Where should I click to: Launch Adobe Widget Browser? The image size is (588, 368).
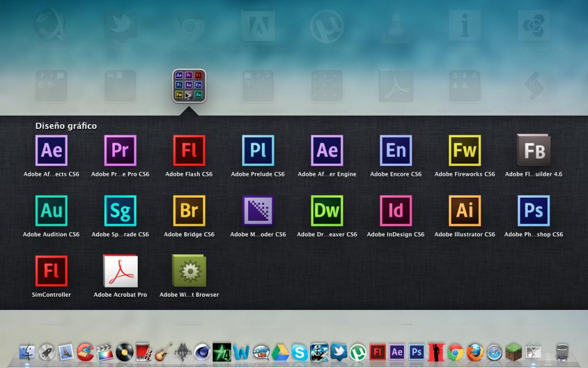pyautogui.click(x=189, y=271)
